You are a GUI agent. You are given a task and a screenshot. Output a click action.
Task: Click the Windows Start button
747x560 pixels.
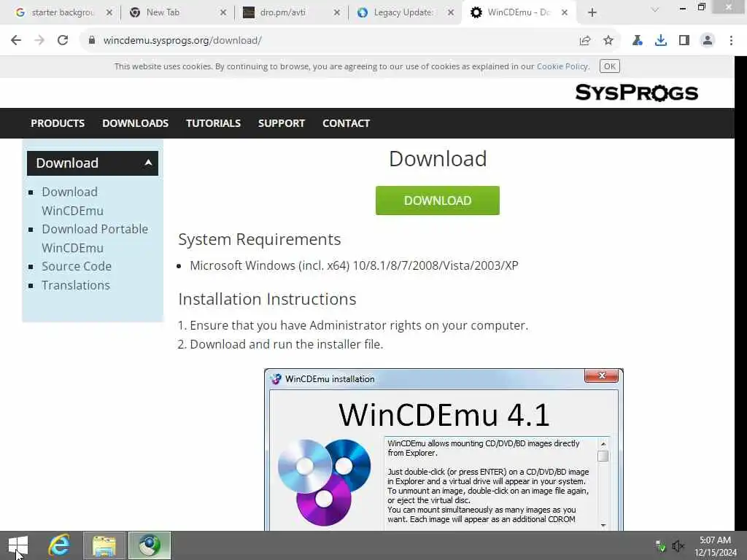coord(18,545)
